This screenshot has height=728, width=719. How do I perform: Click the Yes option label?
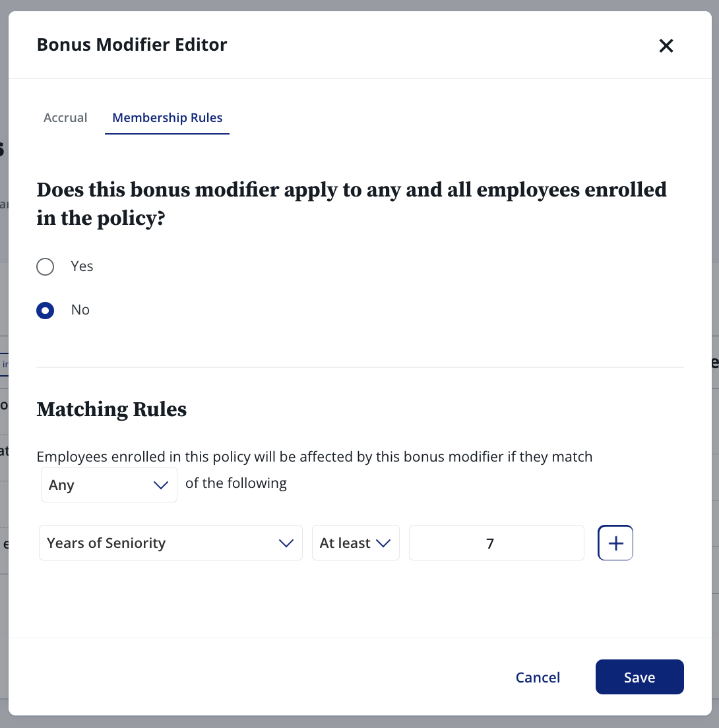pyautogui.click(x=82, y=266)
